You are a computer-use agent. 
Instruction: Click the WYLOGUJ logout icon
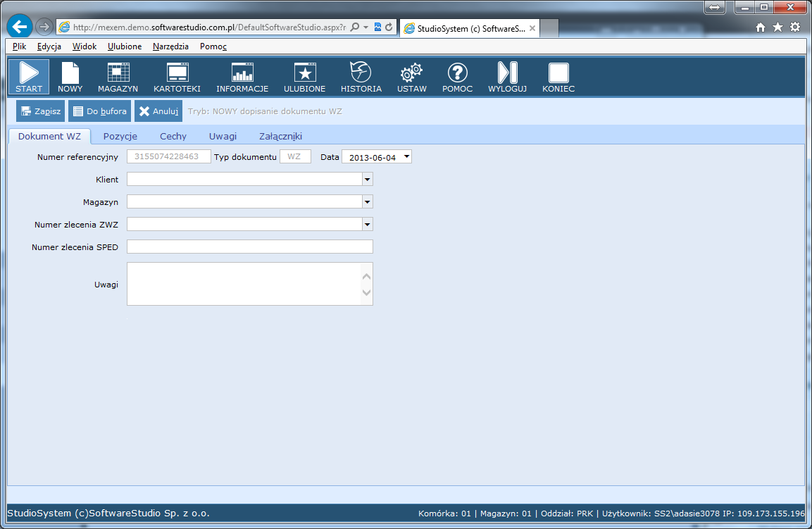508,77
